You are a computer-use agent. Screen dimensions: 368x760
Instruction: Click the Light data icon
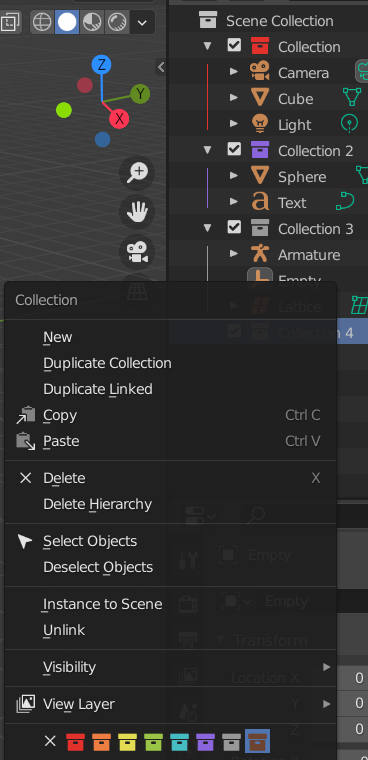(x=349, y=124)
